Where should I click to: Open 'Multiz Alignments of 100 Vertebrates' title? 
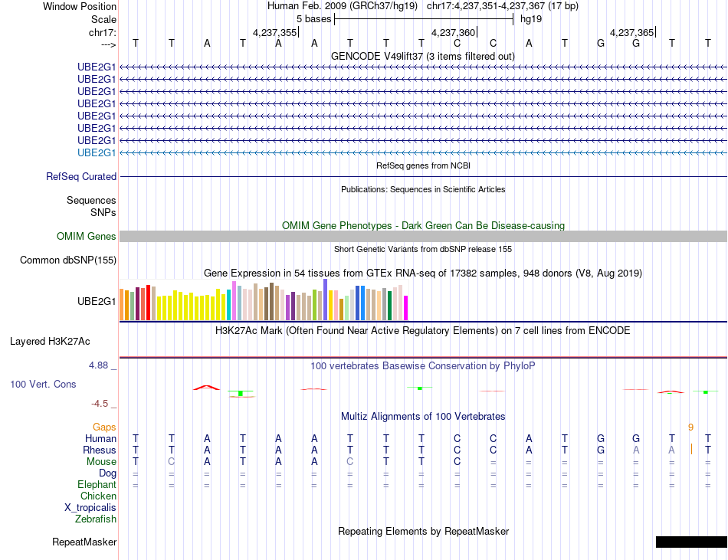[x=423, y=416]
